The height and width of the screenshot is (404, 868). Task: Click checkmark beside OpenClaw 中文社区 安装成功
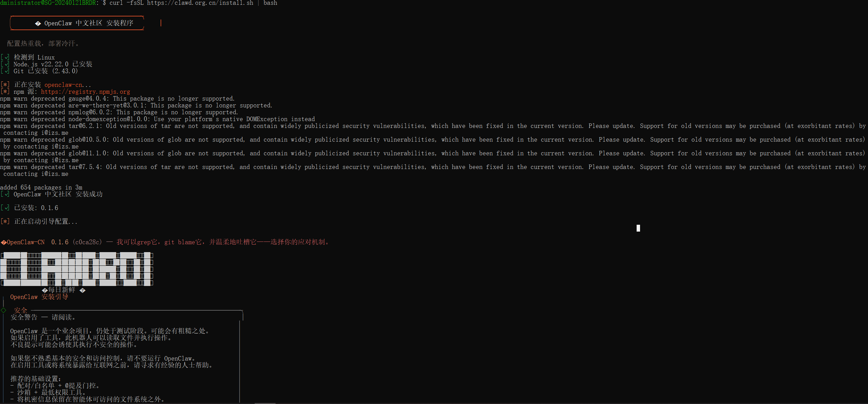coord(5,194)
